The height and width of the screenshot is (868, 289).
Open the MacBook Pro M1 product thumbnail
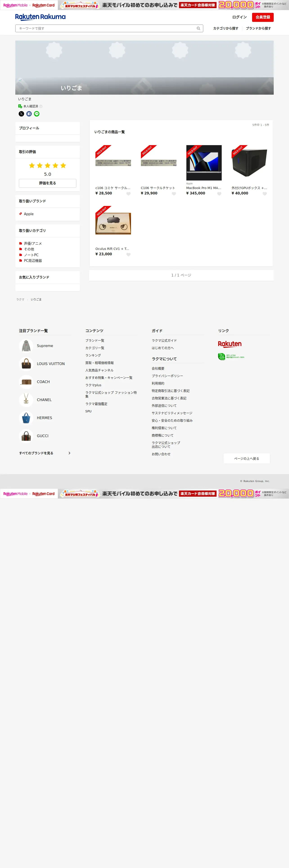204,163
